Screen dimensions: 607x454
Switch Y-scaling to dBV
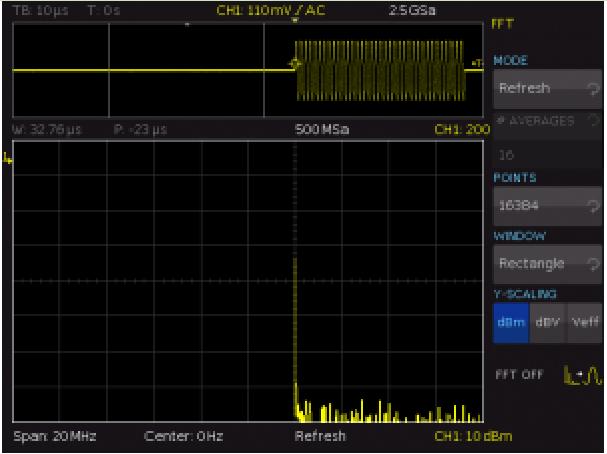point(547,322)
